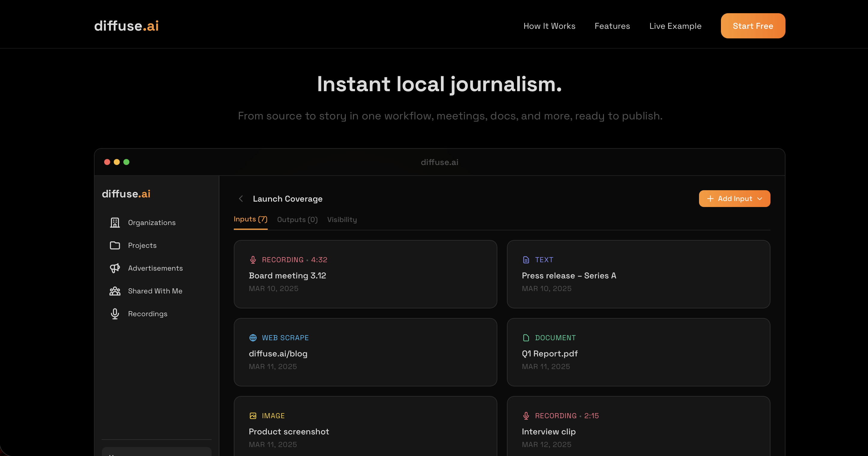Click the Shared With Me people icon

pyautogui.click(x=115, y=291)
